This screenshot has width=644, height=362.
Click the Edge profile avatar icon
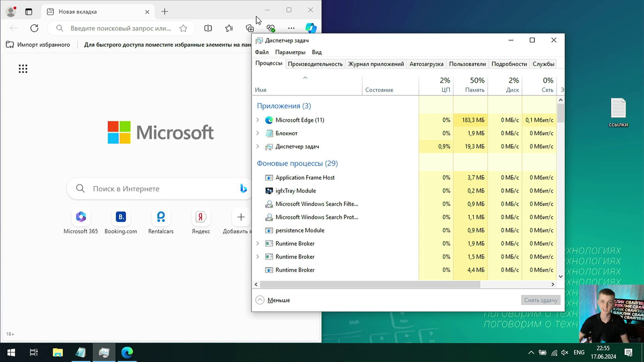(11, 11)
